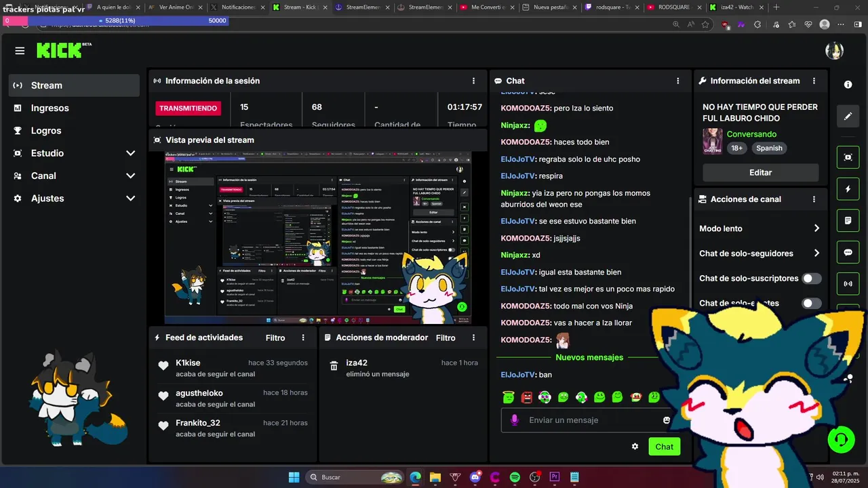The image size is (868, 488).
Task: Open chat settings gear icon
Action: click(635, 447)
